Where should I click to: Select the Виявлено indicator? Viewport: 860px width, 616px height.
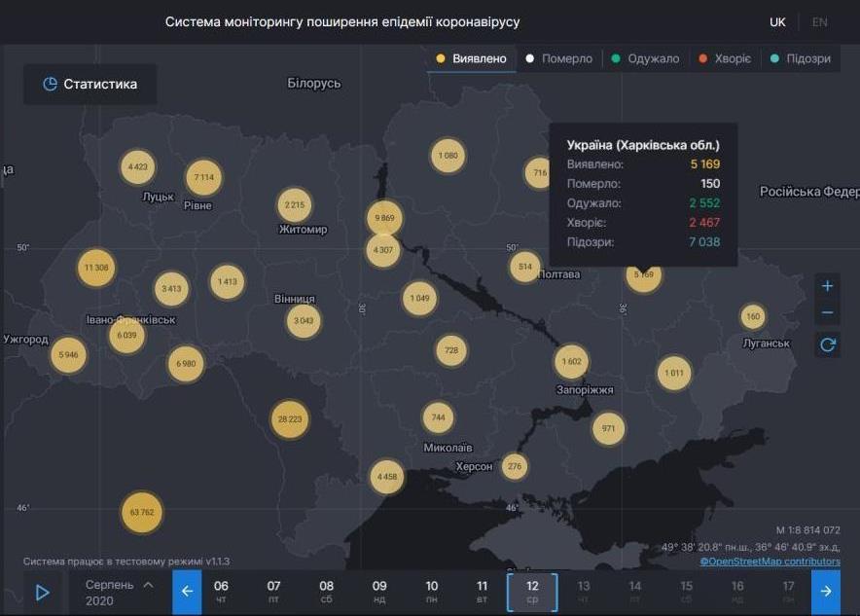[x=472, y=58]
